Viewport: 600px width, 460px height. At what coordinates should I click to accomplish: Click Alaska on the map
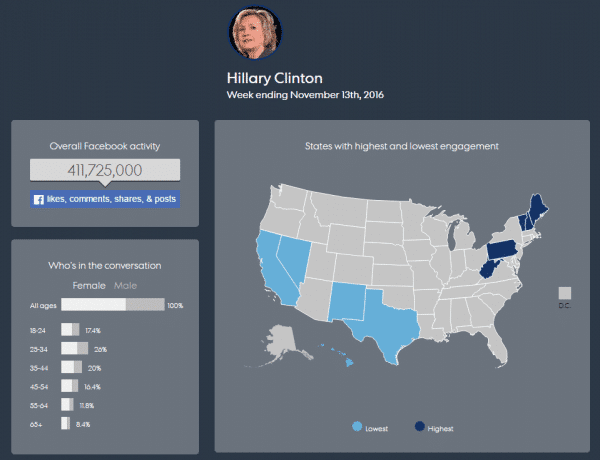click(279, 344)
